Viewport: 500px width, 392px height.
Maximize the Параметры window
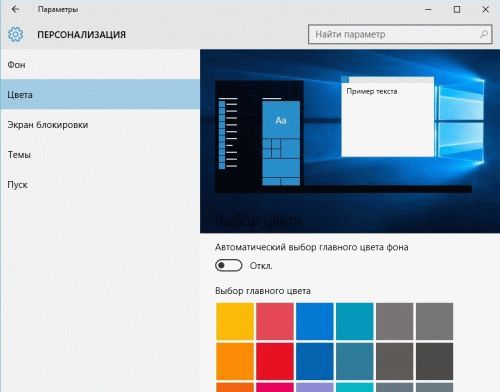pyautogui.click(x=457, y=10)
